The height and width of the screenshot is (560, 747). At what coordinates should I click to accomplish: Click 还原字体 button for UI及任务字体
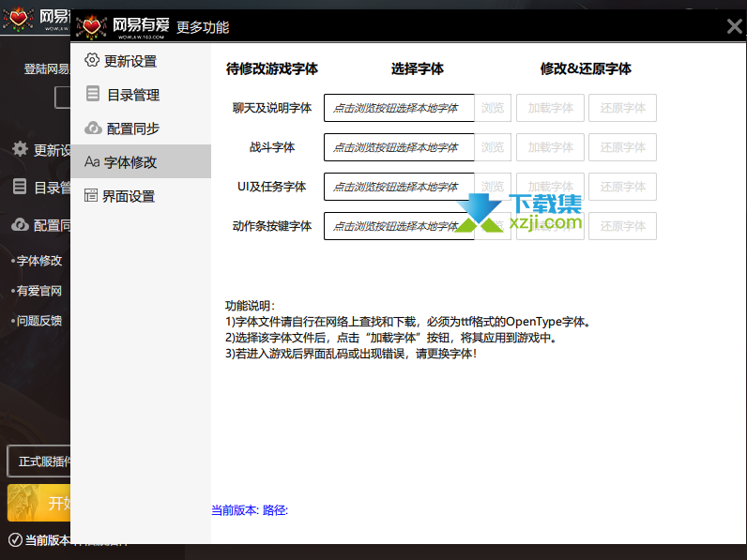622,187
